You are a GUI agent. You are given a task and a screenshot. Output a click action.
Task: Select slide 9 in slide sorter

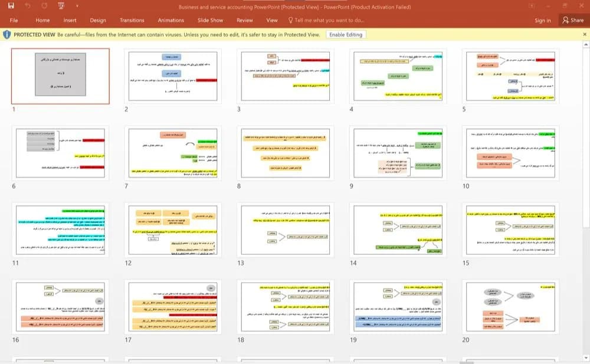coord(398,153)
